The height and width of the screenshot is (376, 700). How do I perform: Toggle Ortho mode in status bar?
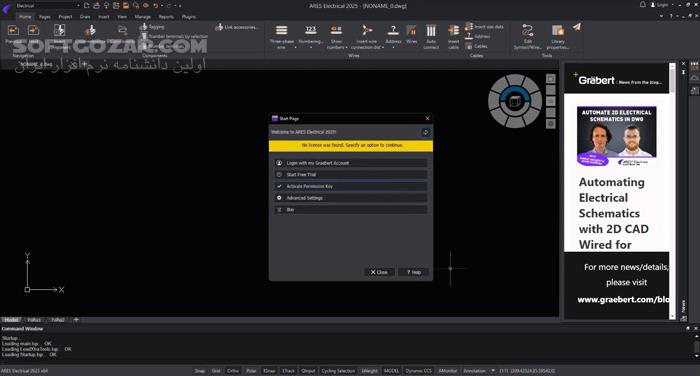(x=233, y=371)
